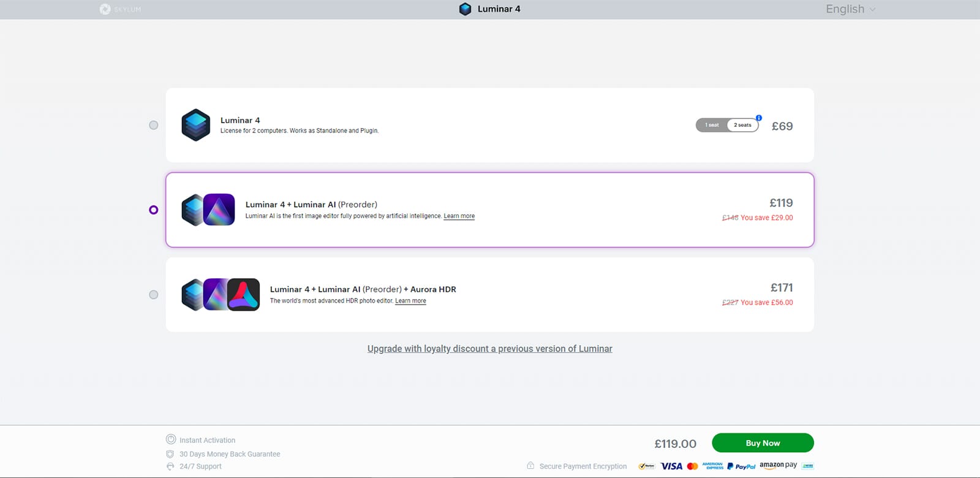Click the Luminar 4 header logo icon

pyautogui.click(x=465, y=9)
